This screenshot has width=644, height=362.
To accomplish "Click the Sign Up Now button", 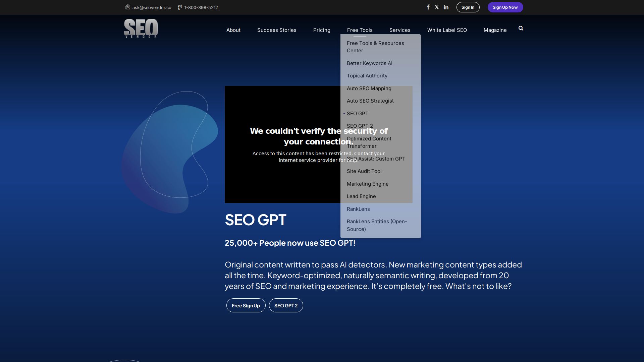I will (505, 7).
